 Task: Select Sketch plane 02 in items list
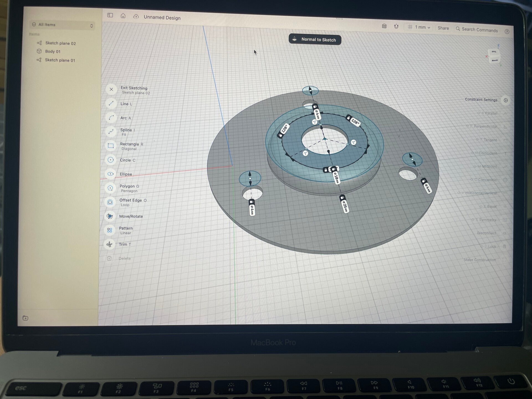pos(60,43)
